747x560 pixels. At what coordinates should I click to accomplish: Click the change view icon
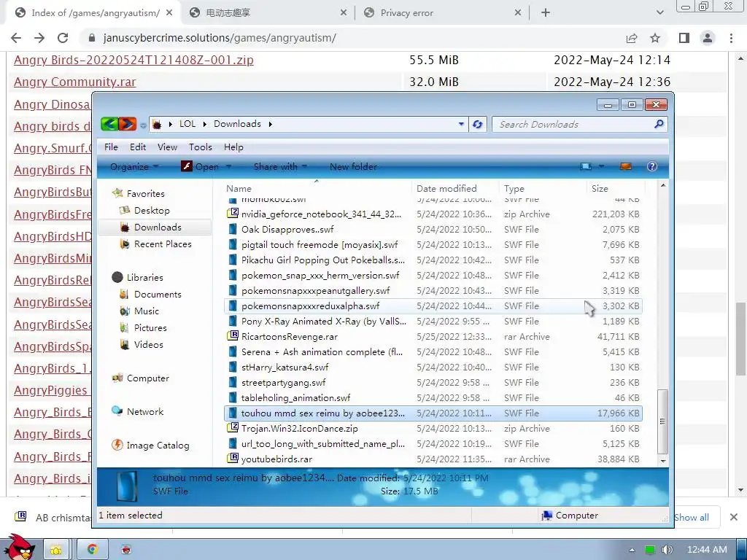tap(586, 166)
